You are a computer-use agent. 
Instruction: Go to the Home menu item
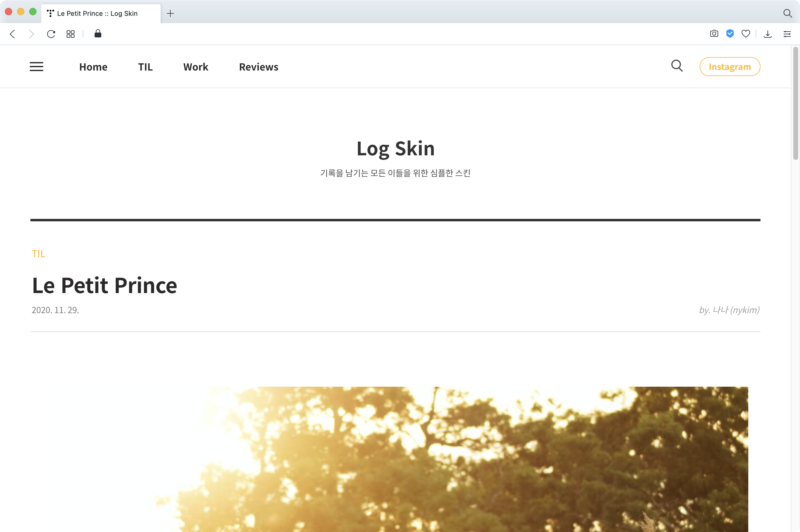(93, 67)
